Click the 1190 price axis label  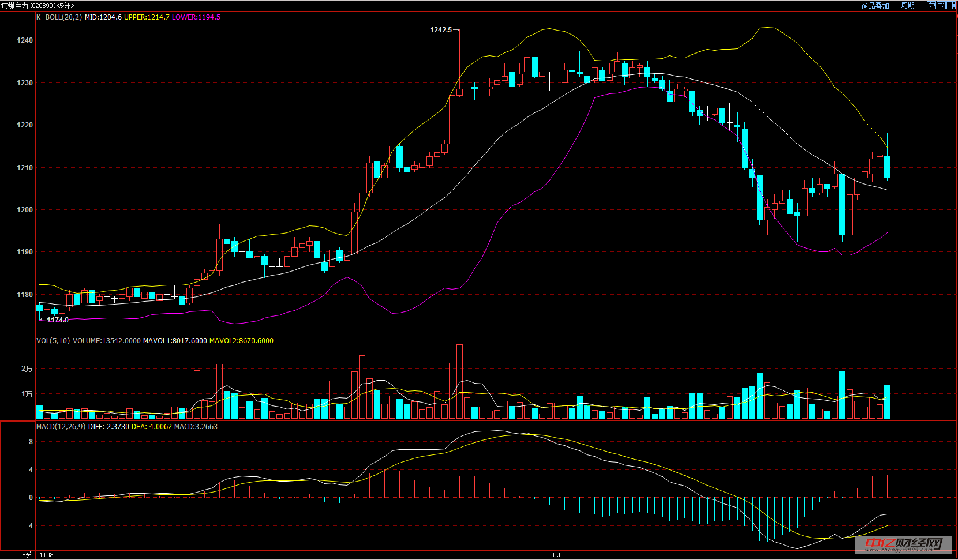(25, 252)
